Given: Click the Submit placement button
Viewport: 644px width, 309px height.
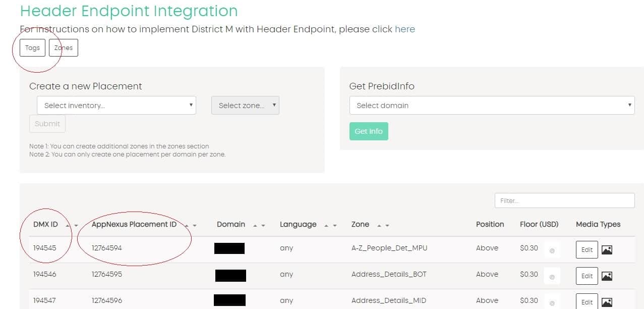Looking at the screenshot, I should click(47, 124).
